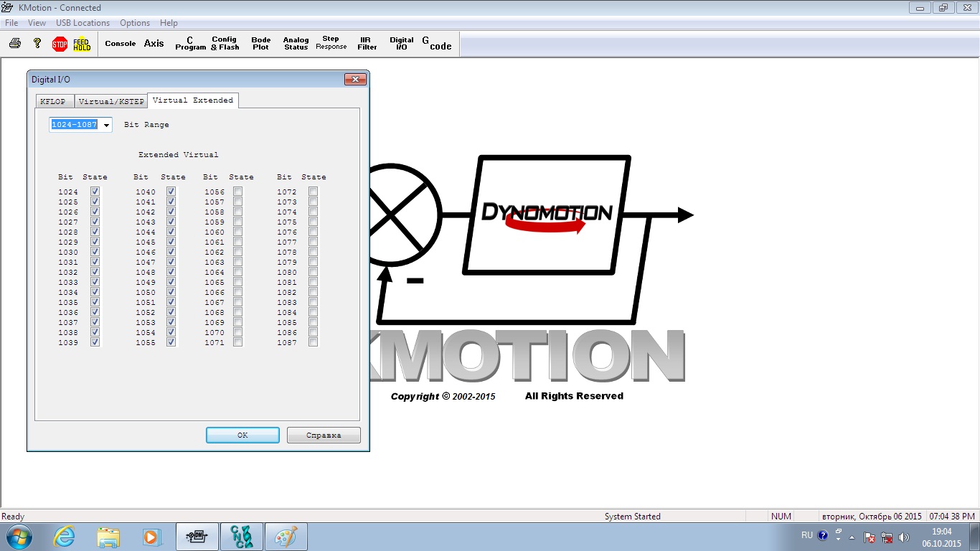Click the NUM status bar indicator
The image size is (980, 551).
tap(781, 517)
